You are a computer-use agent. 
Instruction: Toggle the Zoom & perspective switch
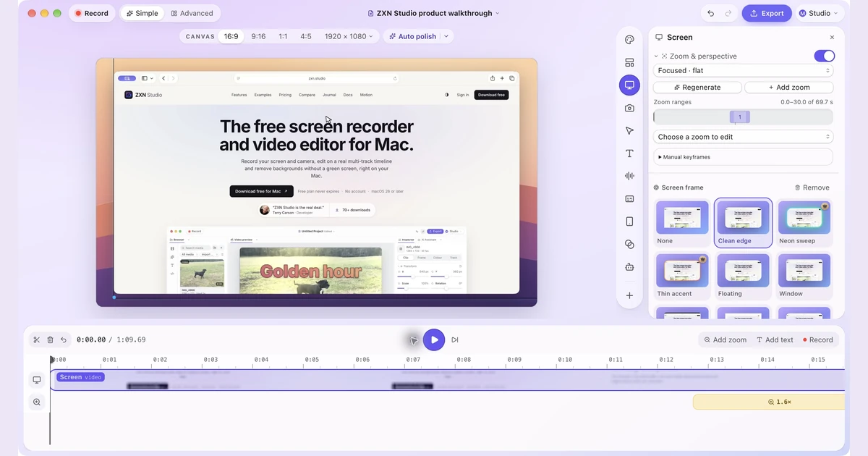pyautogui.click(x=824, y=56)
